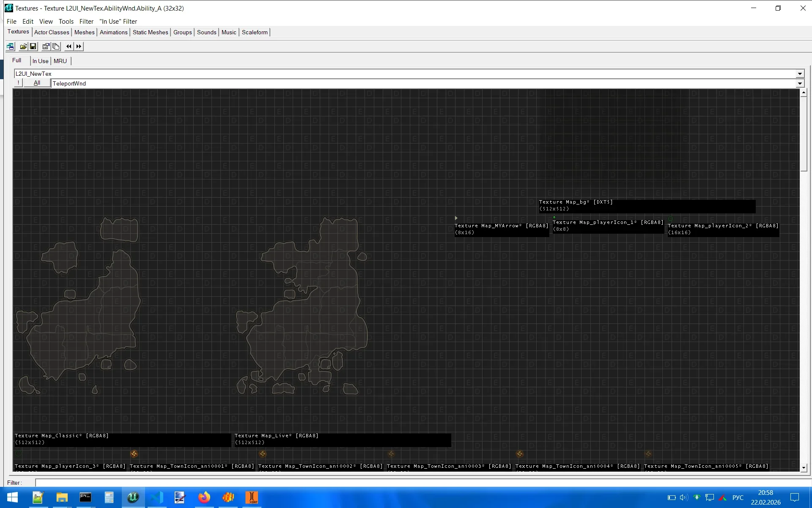Open the Scaleform browser tab
The width and height of the screenshot is (812, 508).
(x=255, y=32)
